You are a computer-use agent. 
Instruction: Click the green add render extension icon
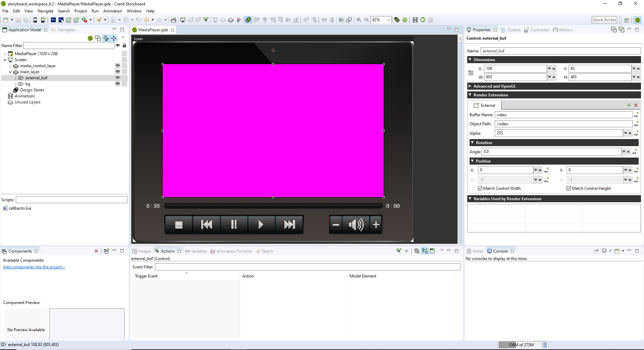(x=629, y=105)
